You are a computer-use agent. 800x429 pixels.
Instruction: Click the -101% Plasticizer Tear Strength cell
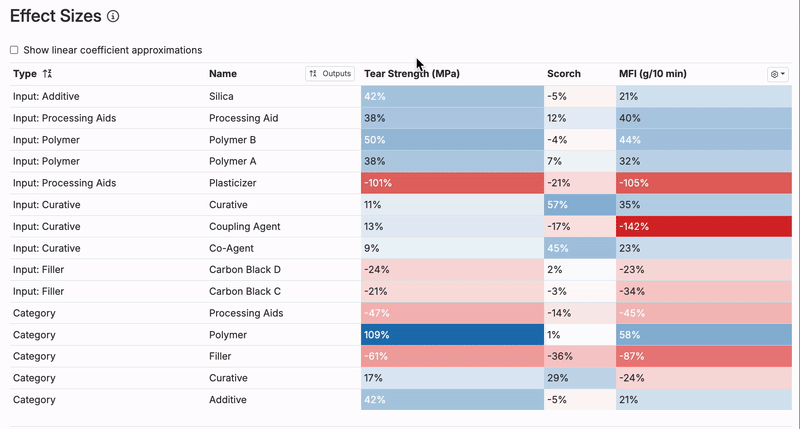[x=451, y=184]
